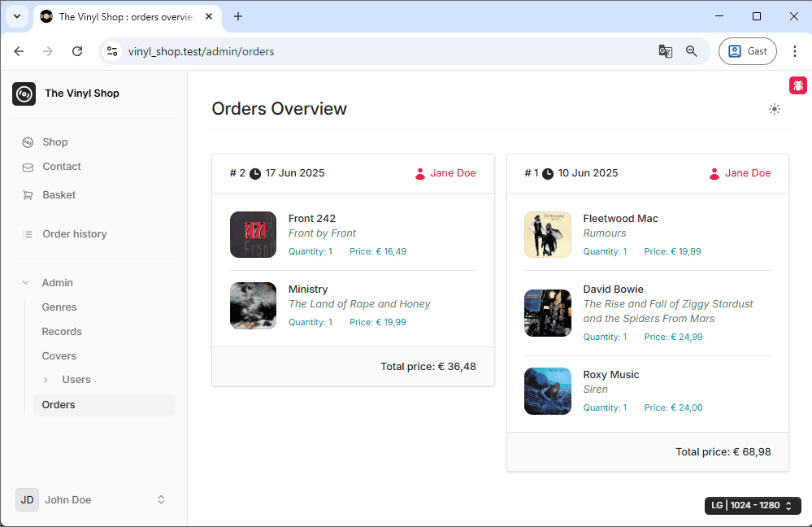Viewport: 812px width, 527px height.
Task: Click the Orders Overview heading
Action: point(279,109)
